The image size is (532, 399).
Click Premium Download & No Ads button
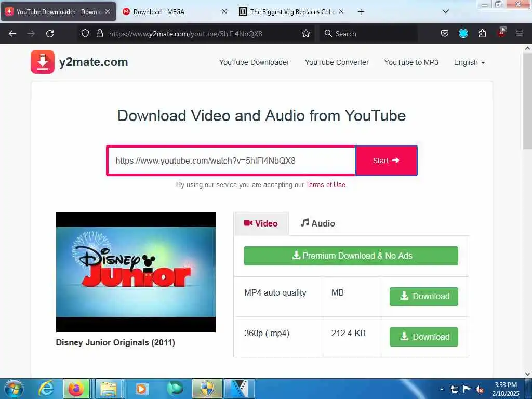click(351, 256)
